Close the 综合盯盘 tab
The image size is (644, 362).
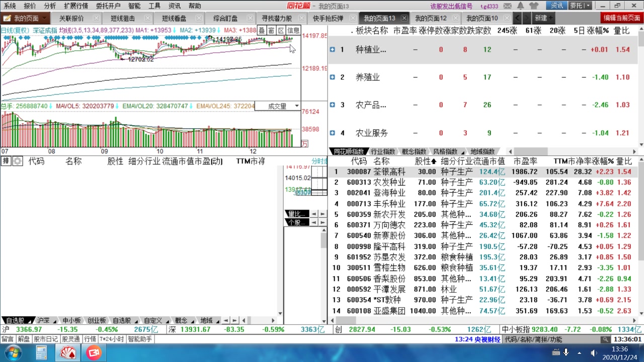[x=250, y=18]
